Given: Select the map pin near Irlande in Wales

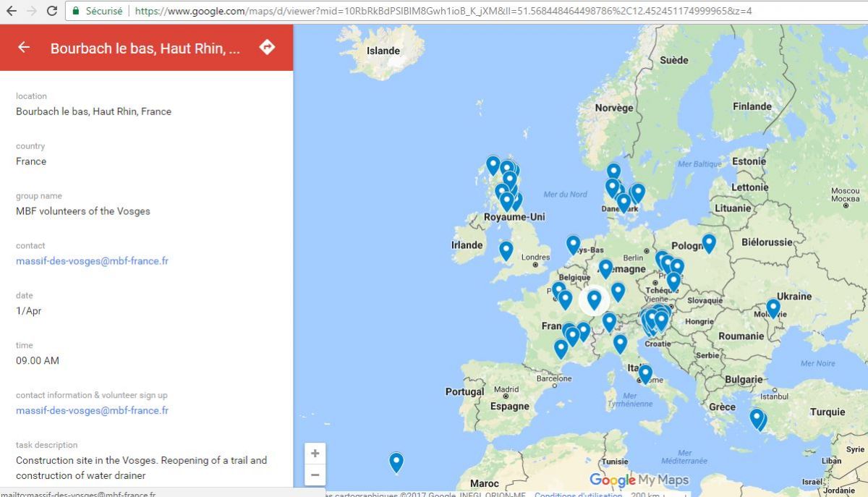Looking at the screenshot, I should tap(506, 250).
